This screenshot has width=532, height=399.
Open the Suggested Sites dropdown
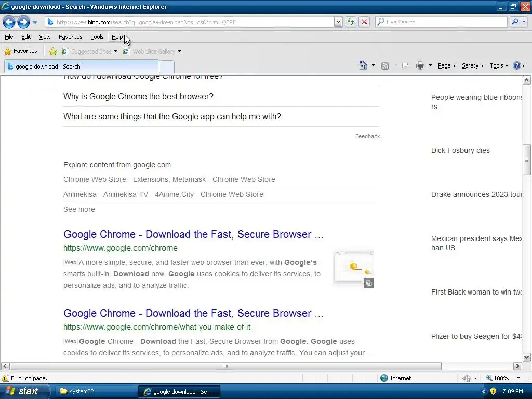pos(89,51)
